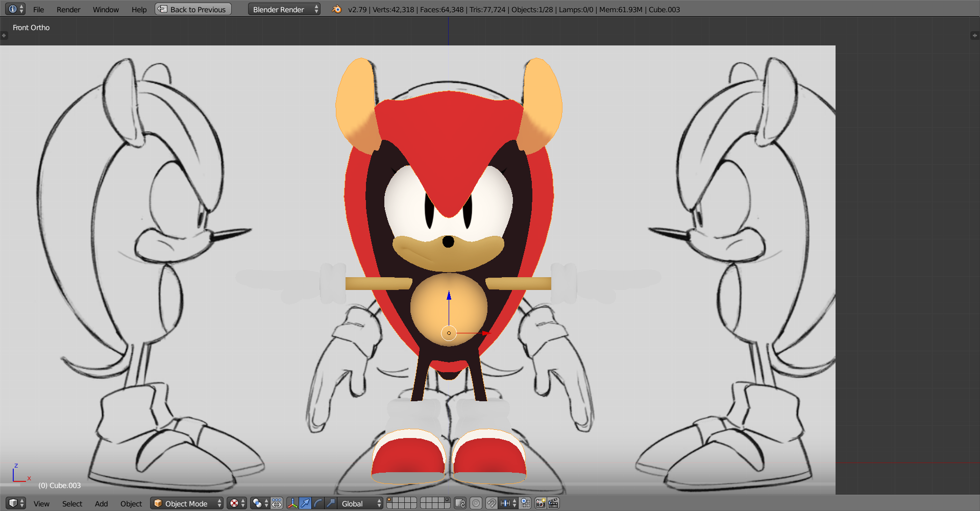
Task: Toggle manipulate center points button
Action: click(277, 503)
